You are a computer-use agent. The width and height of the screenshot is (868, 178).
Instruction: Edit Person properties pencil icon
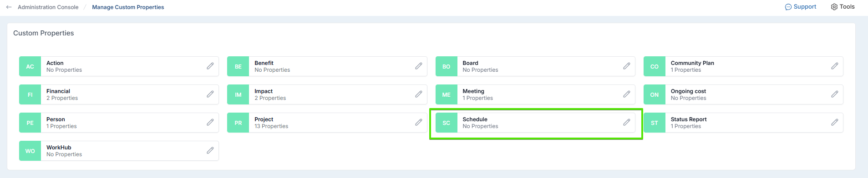point(210,123)
